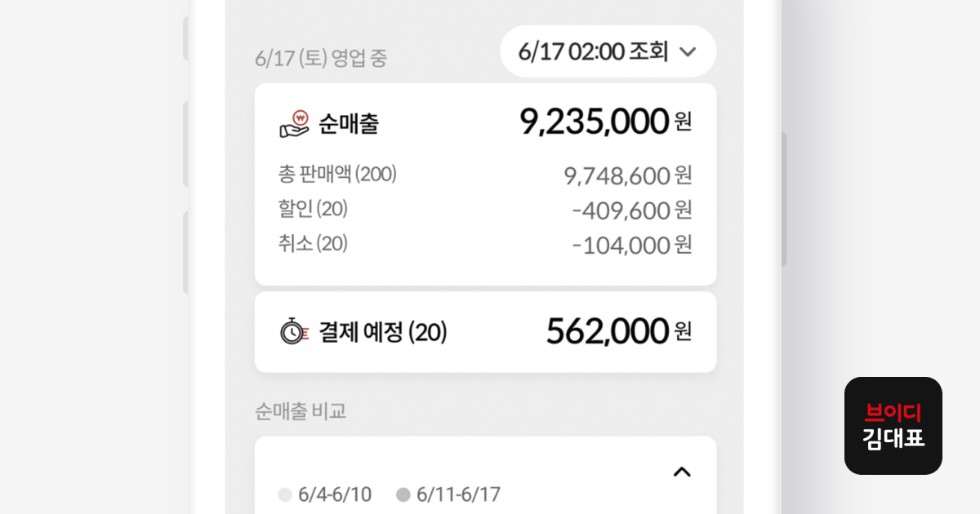Image resolution: width=980 pixels, height=514 pixels.
Task: Click the 6/4-6/10 legend color dot
Action: click(x=285, y=494)
